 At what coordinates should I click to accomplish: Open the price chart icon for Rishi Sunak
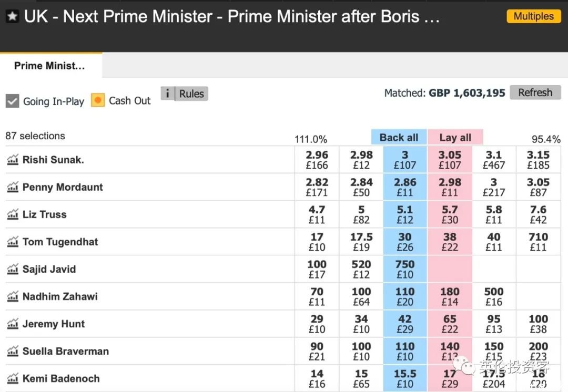pos(13,159)
